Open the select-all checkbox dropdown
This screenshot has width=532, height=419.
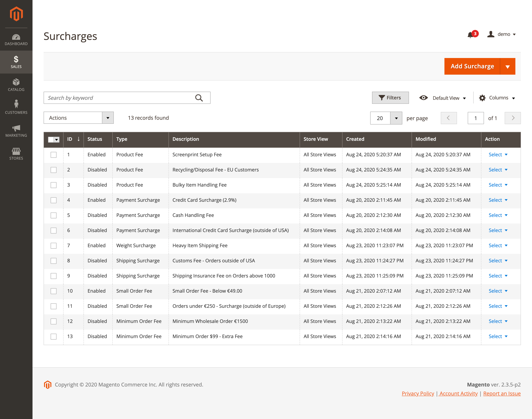(57, 140)
